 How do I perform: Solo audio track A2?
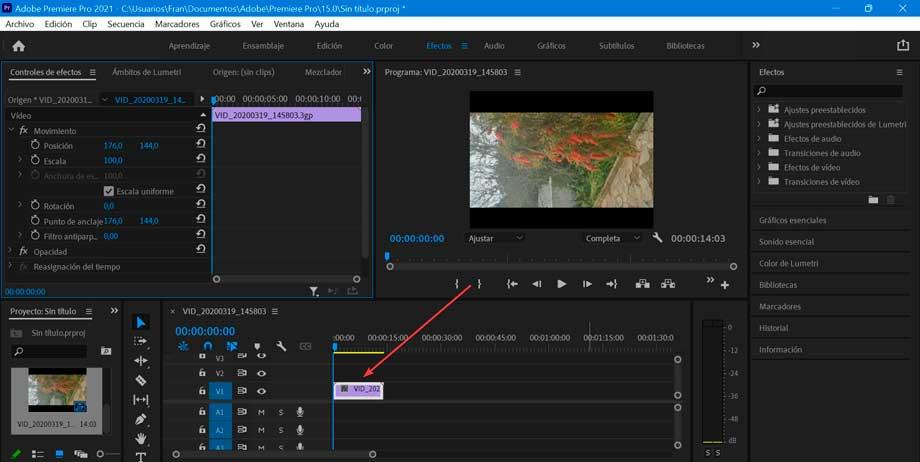[x=280, y=430]
